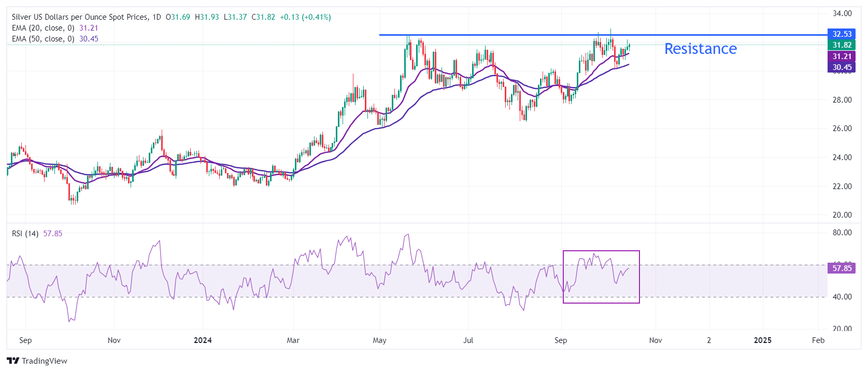Select the RSI (14) indicator legend
The image size is (868, 372).
click(x=25, y=234)
